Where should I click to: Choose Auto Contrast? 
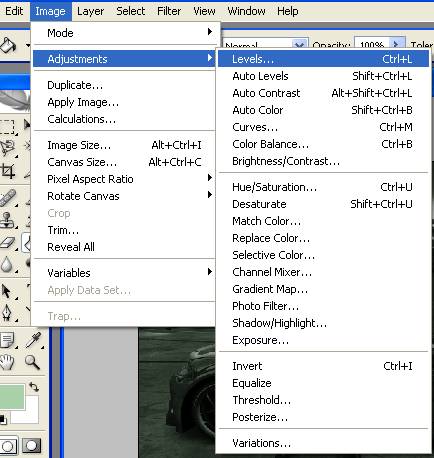coord(323,93)
